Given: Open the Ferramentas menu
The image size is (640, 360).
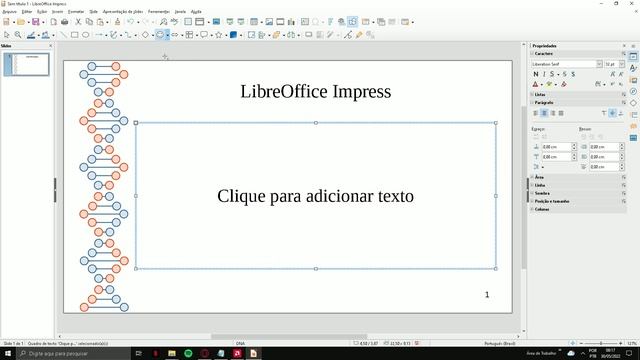Looking at the screenshot, I should [159, 12].
